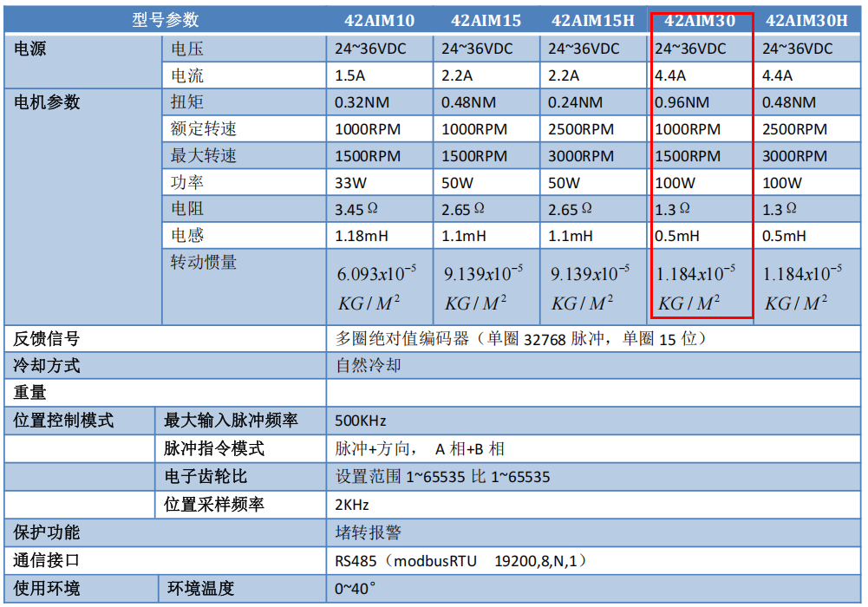Viewport: 868px width, 607px height.
Task: Click the 最大输入脉冲频率 label
Action: tap(231, 420)
